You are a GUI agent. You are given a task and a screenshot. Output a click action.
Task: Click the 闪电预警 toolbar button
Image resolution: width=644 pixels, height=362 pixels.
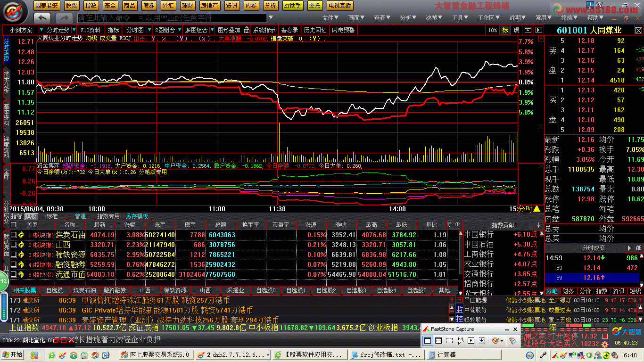(x=343, y=30)
